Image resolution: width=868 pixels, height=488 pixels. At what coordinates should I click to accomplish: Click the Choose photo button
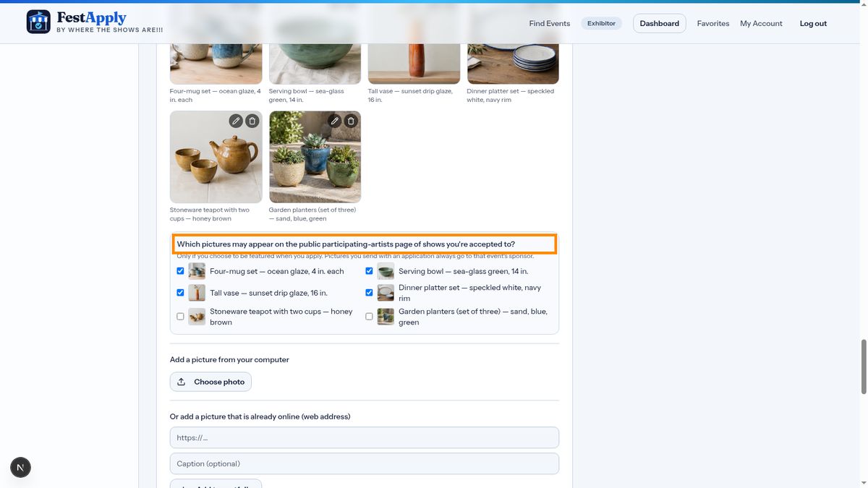[210, 382]
